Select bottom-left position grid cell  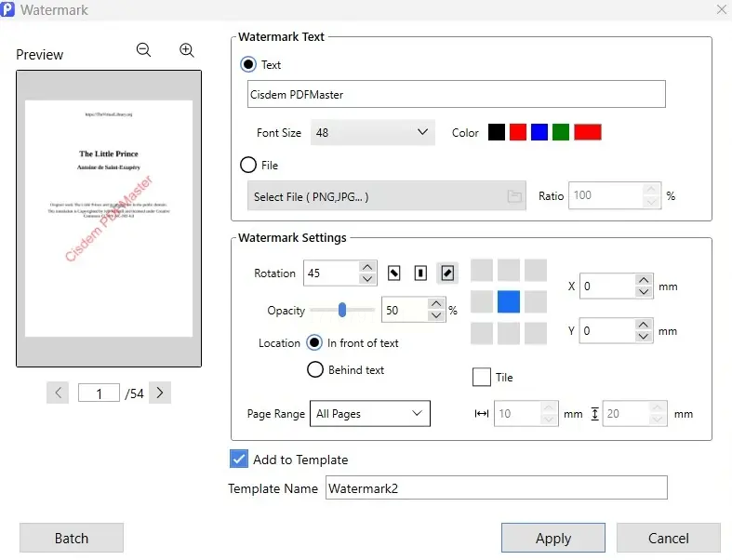click(x=481, y=333)
